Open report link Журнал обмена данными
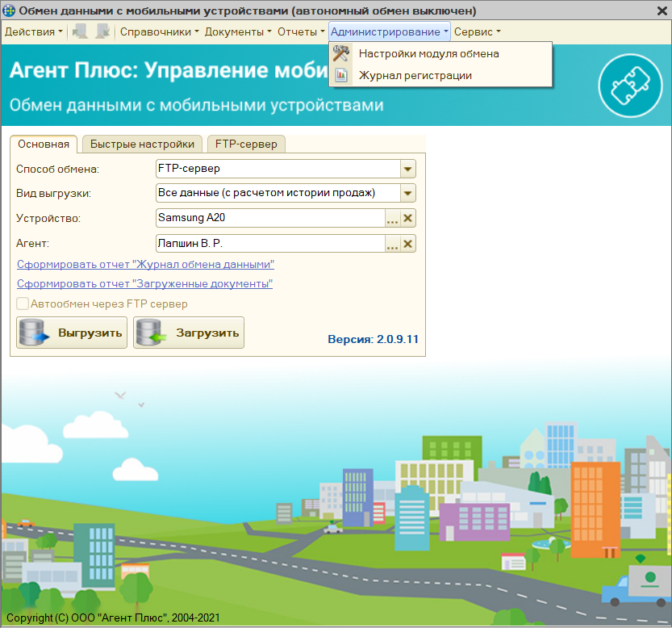 coord(145,264)
